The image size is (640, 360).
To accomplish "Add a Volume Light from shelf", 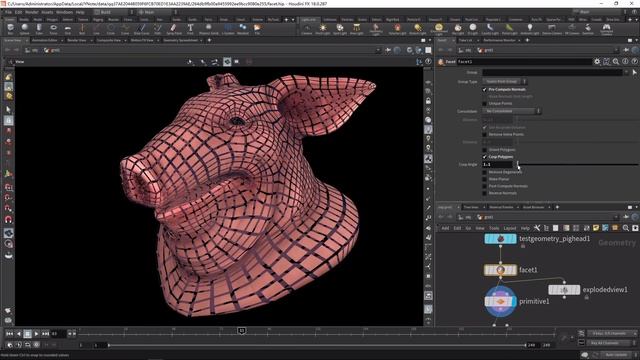I will pos(397,29).
